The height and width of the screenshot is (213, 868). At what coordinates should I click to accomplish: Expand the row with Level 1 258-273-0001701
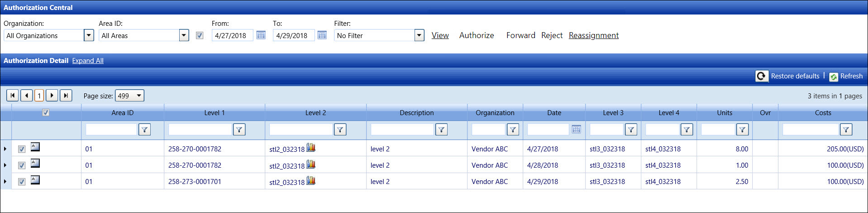pyautogui.click(x=5, y=182)
